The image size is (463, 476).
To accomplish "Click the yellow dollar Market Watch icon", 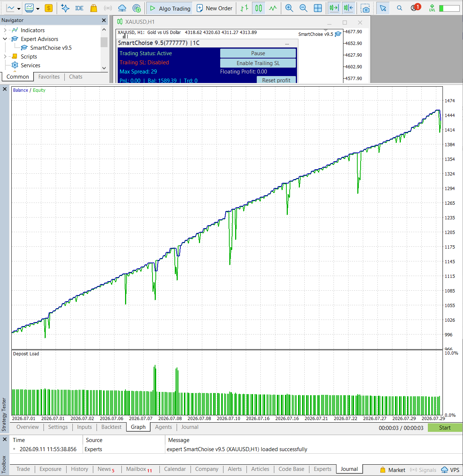I will tap(49, 8).
